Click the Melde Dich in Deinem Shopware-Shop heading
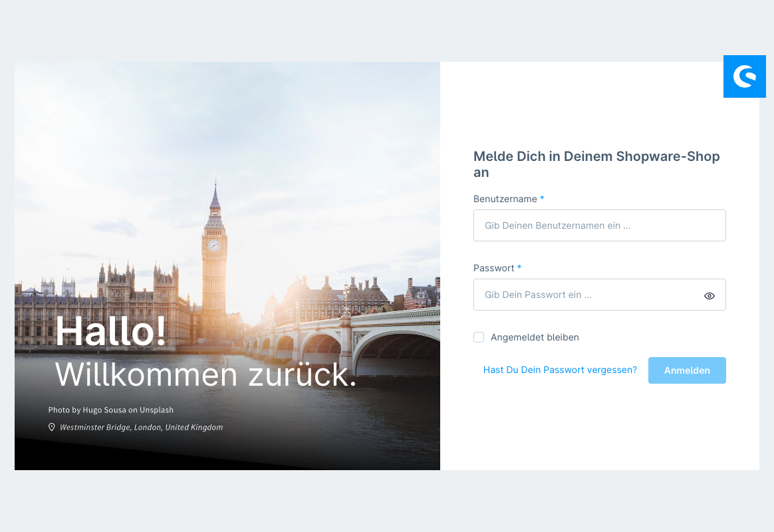This screenshot has width=774, height=532. pos(596,164)
